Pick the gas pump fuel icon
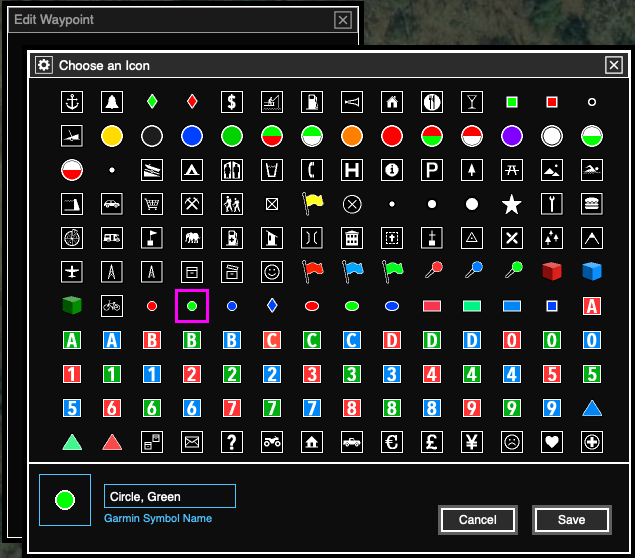 coord(312,102)
